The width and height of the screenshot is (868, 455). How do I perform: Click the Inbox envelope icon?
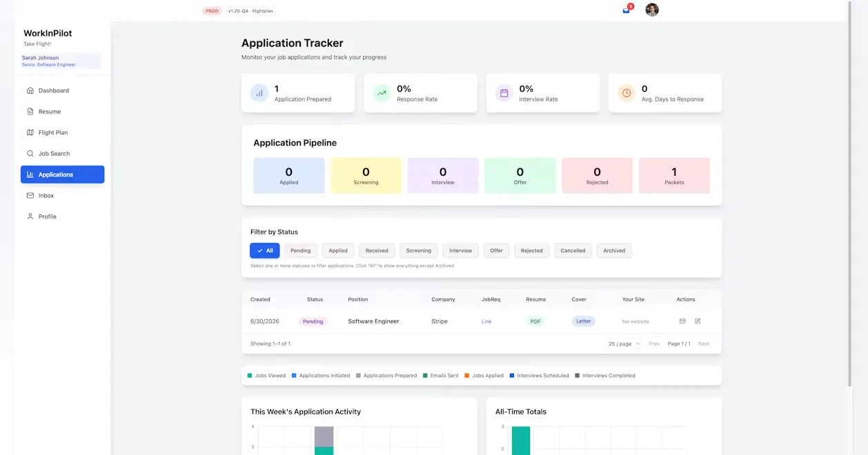pos(30,196)
